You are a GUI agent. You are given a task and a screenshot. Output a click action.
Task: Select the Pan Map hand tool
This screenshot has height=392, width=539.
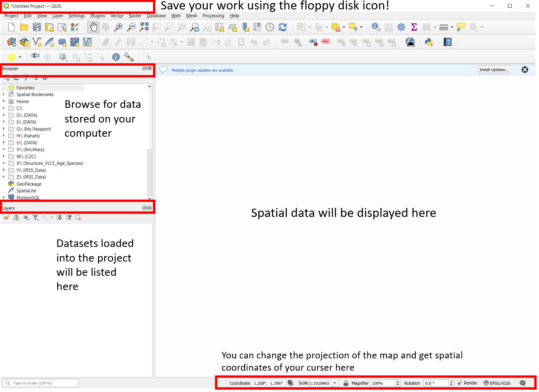(x=93, y=27)
